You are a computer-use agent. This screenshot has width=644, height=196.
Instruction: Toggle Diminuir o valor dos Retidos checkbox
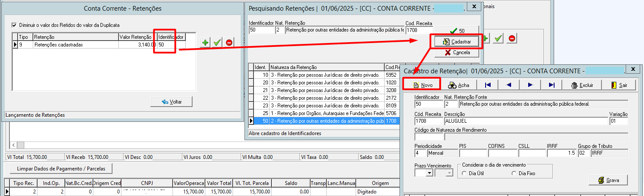coord(14,25)
